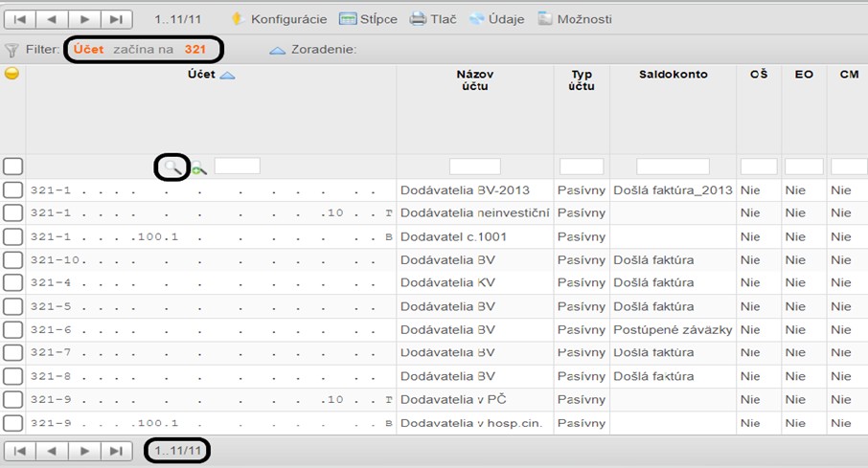Click the Tlač print button
Viewport: 868px width, 468px height.
point(433,19)
